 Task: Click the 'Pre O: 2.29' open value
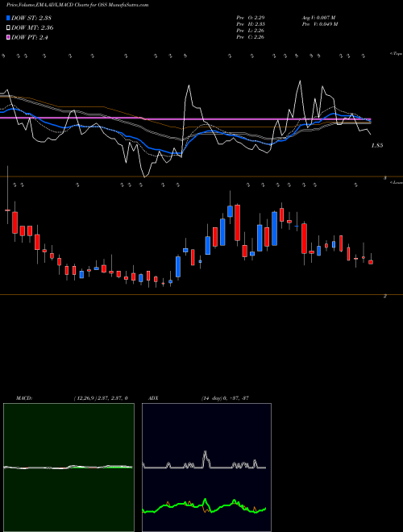click(x=251, y=17)
